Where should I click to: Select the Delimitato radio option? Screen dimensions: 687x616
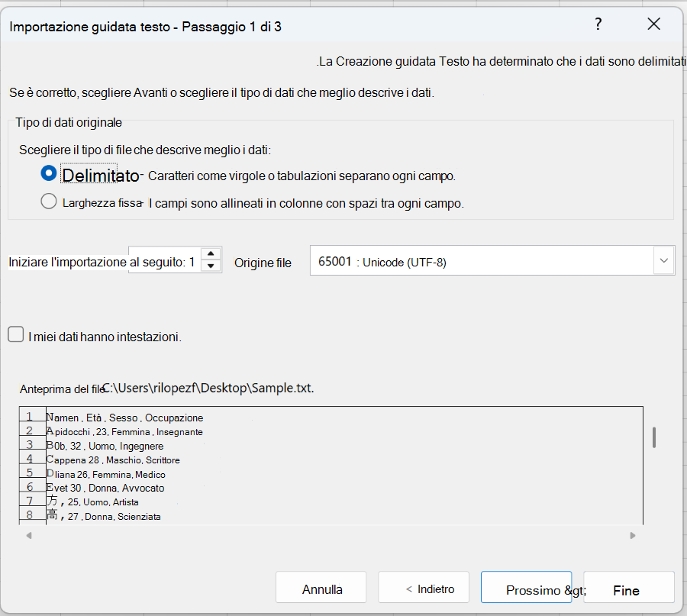click(x=49, y=173)
